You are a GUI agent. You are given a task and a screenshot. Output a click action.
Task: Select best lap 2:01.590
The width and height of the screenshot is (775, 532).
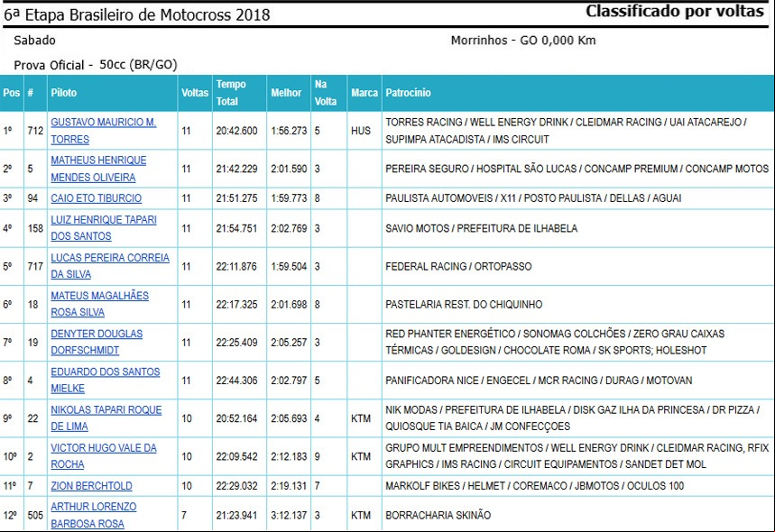289,169
